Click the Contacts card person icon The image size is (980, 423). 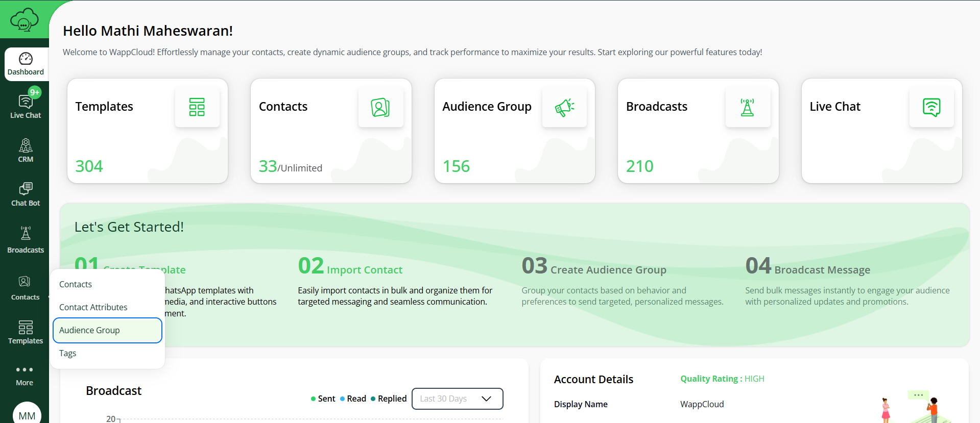coord(380,107)
